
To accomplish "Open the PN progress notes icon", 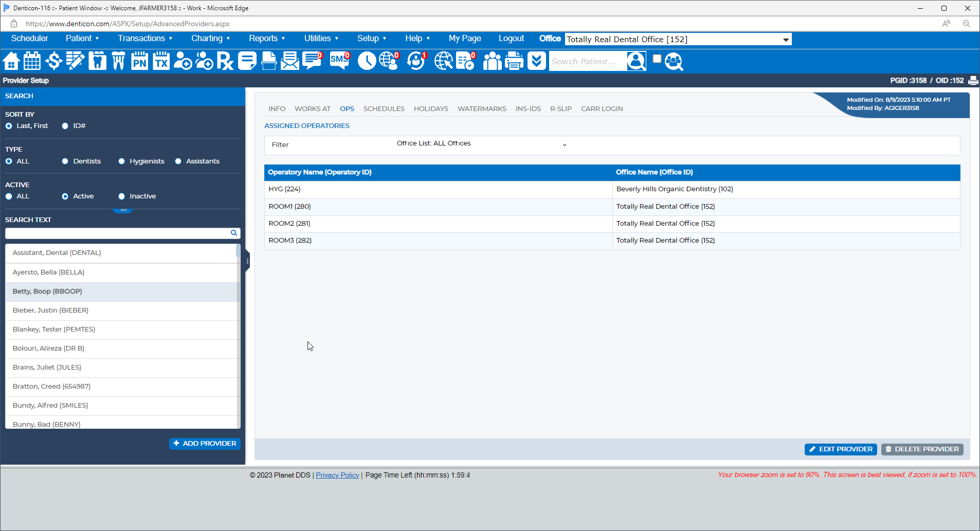I will pos(139,61).
